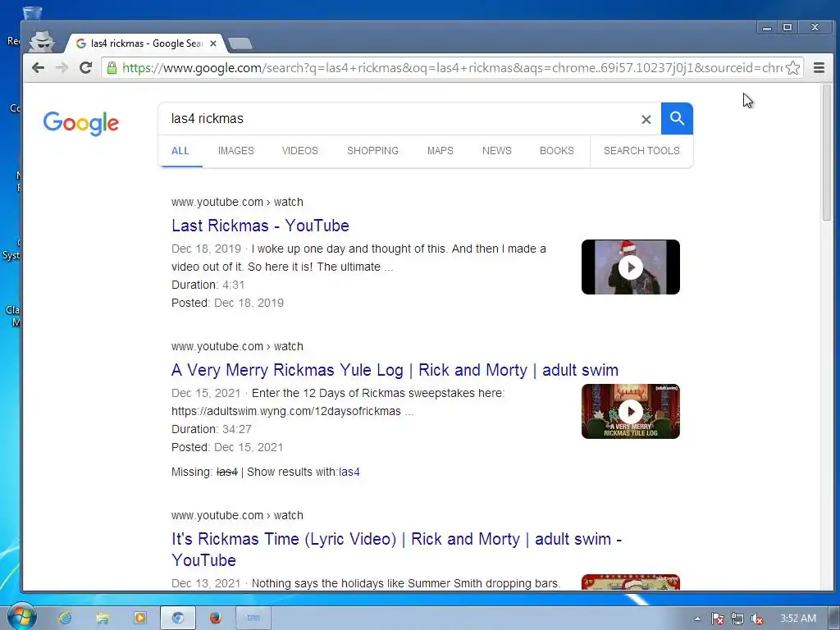Click the Posted: Dec 15, 2021 text

point(227,447)
